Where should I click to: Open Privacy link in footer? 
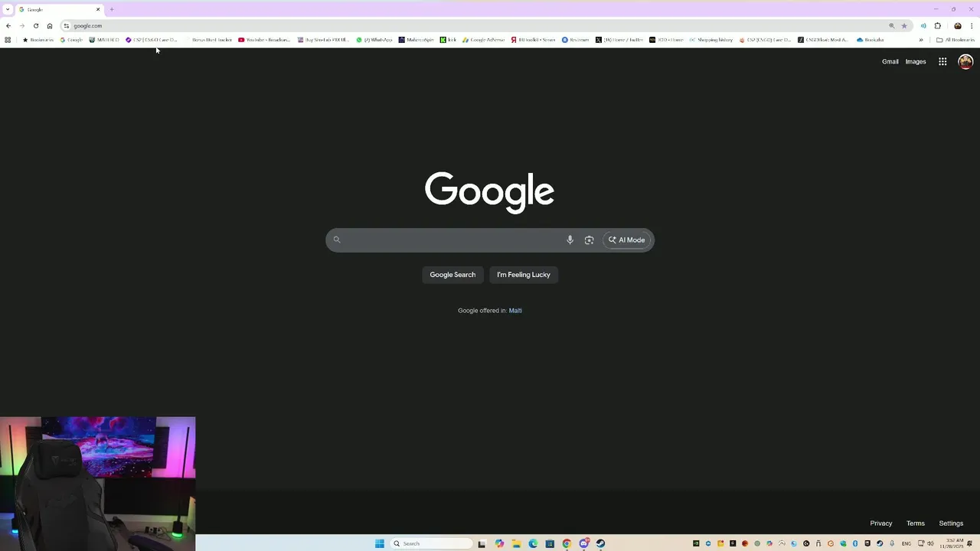click(881, 523)
